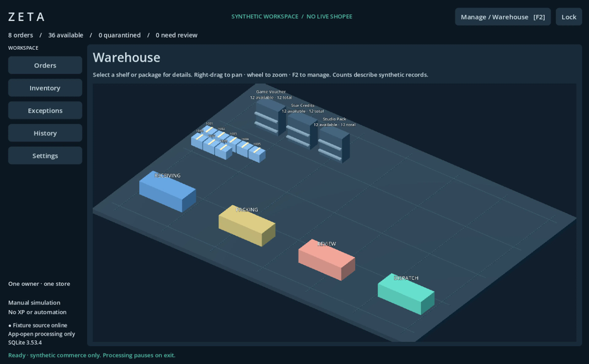
Task: Select package 1002 in the warehouse
Action: (x=221, y=135)
